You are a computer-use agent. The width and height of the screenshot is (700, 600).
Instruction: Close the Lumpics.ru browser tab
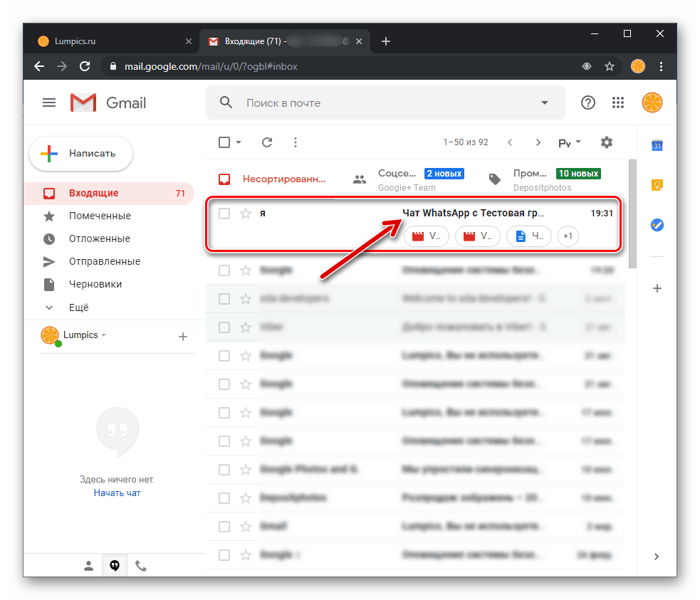[x=189, y=41]
